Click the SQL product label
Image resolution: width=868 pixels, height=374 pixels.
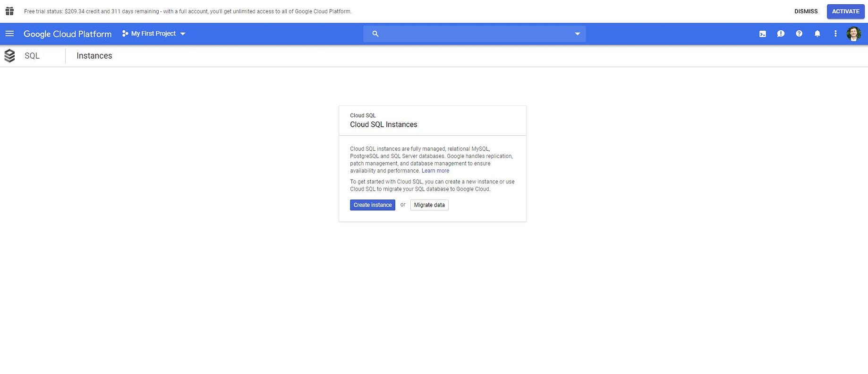[32, 56]
